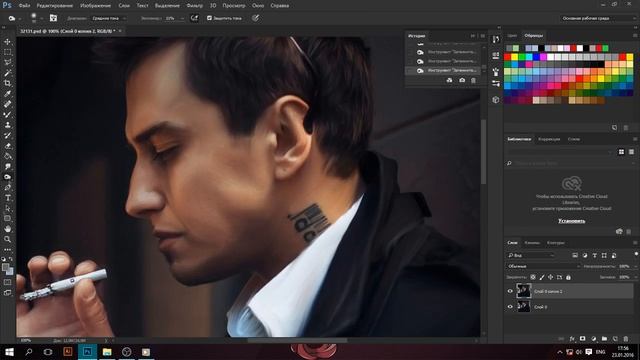Create a new layer
640x360 pixels.
(x=615, y=339)
